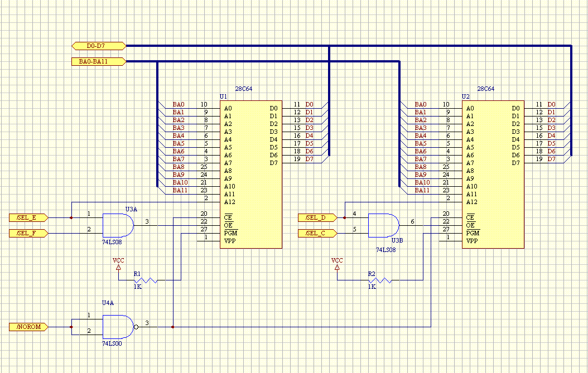Select the VCC power symbol above R1
The image size is (588, 373).
(118, 264)
